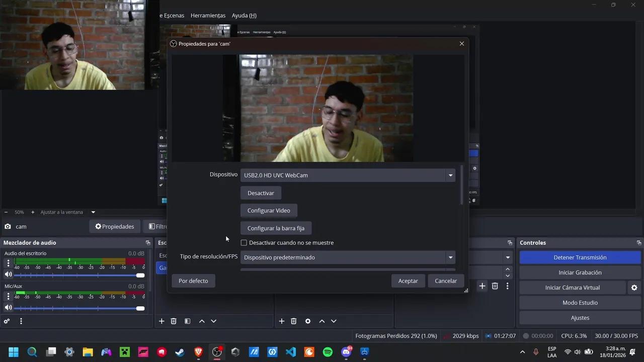Mute Audio del escritorio with the speaker icon
This screenshot has height=362, width=644.
coord(8,274)
